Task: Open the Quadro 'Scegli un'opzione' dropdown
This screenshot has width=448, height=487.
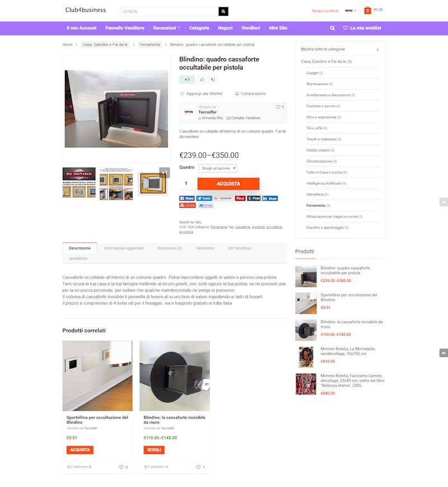Action: coord(218,168)
